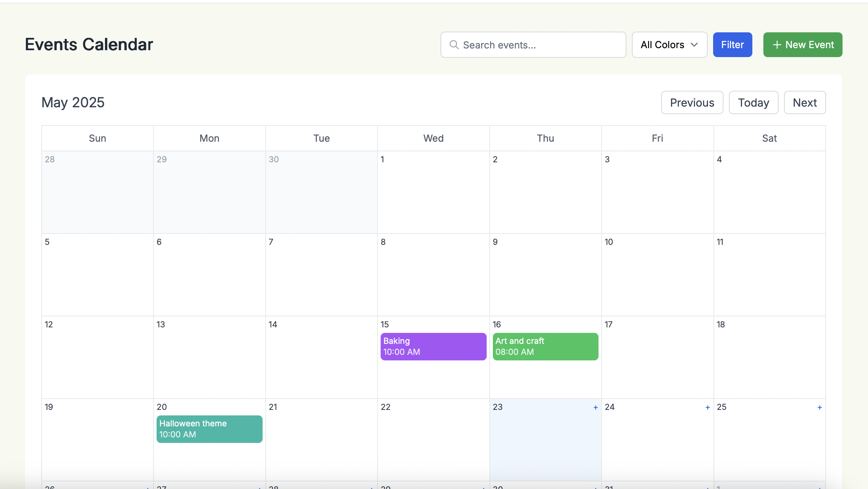Viewport: 868px width, 489px height.
Task: Select day 4 cell
Action: 770,192
